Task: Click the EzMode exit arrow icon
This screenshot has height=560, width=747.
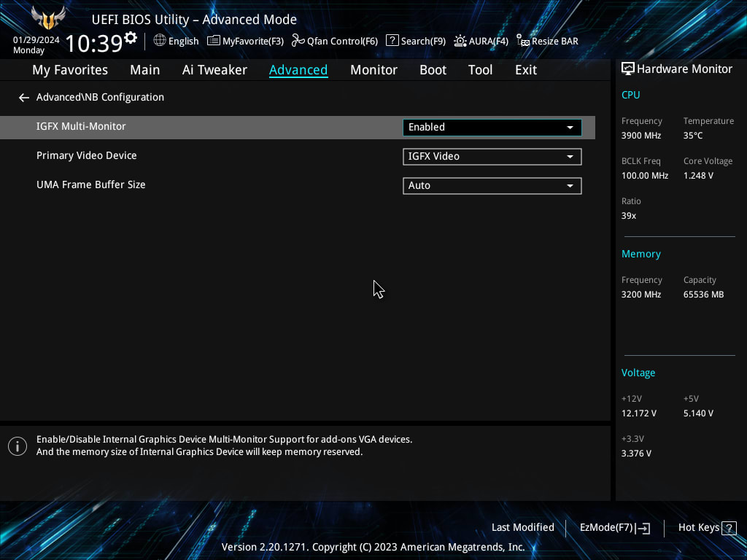Action: point(643,528)
